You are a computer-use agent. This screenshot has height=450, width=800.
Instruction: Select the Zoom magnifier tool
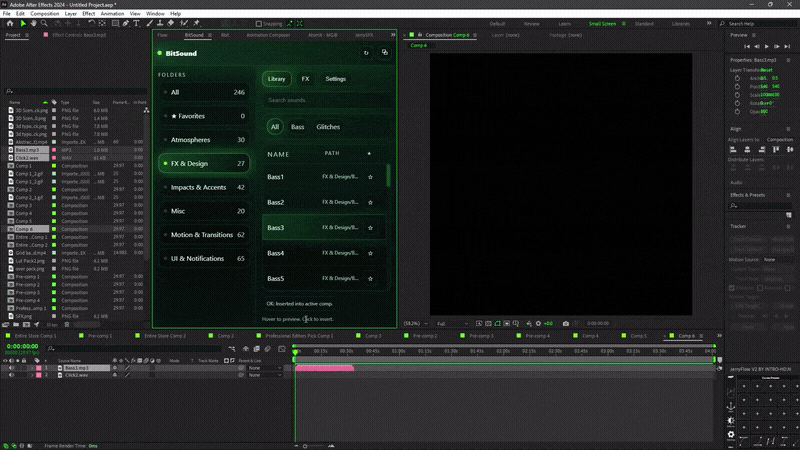click(x=44, y=23)
